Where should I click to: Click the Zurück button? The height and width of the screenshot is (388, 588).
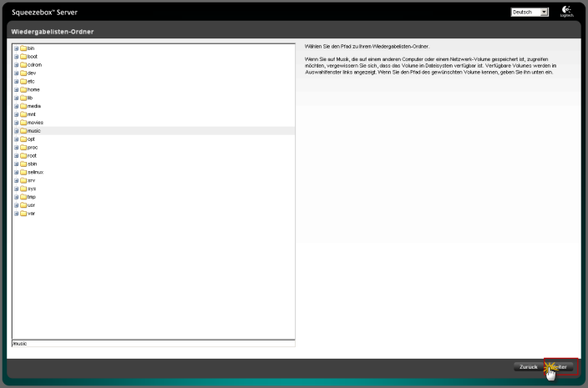click(x=528, y=366)
